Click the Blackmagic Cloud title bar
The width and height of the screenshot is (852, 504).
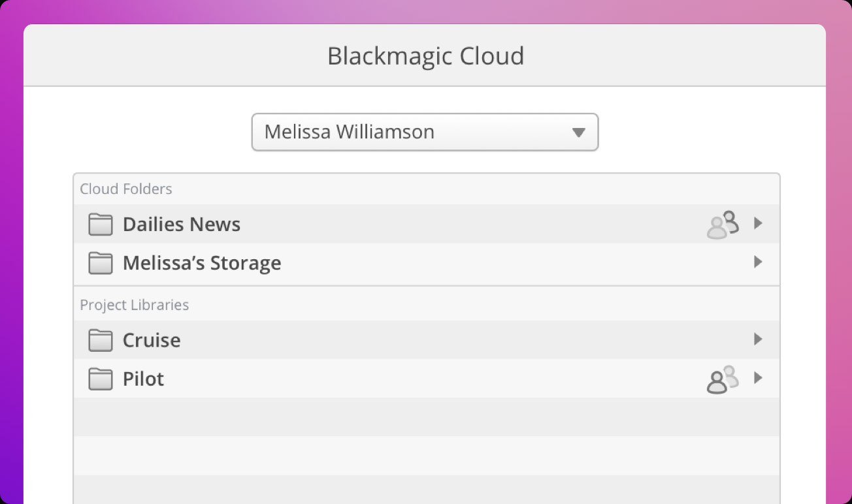click(x=425, y=55)
